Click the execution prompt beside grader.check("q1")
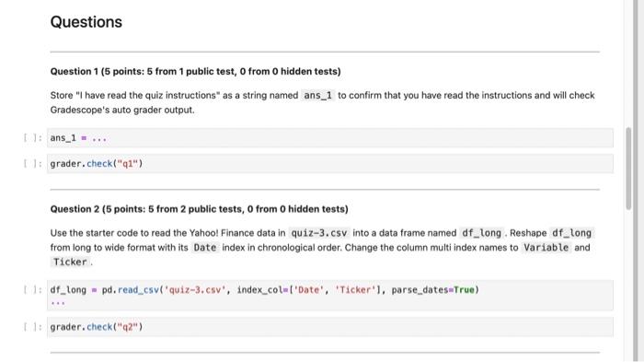 [33, 164]
